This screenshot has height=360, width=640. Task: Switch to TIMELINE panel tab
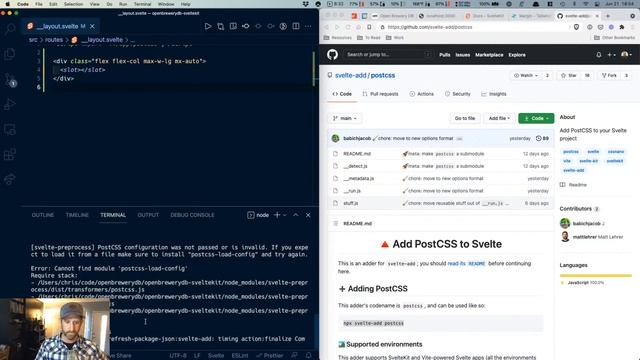click(77, 215)
